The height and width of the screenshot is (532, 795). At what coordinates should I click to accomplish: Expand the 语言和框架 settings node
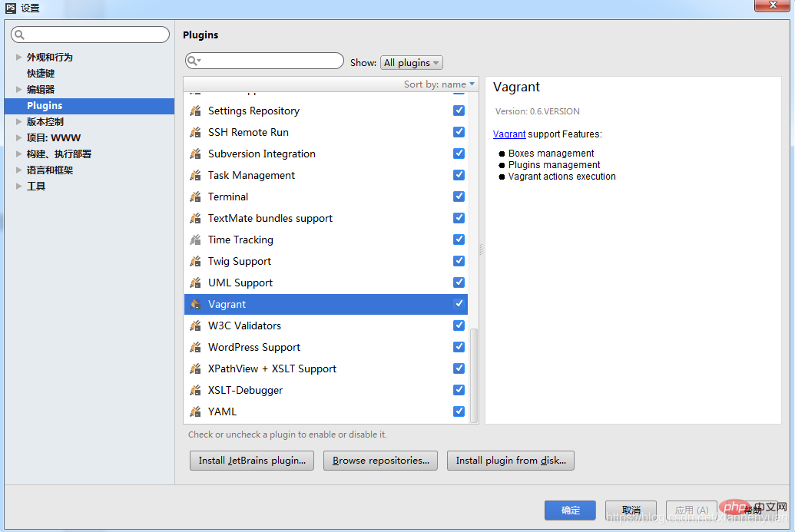[18, 170]
